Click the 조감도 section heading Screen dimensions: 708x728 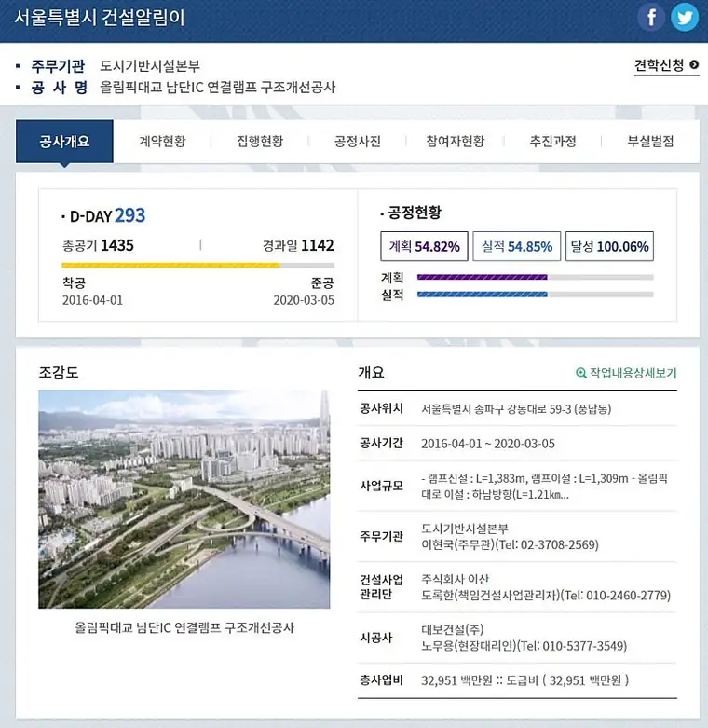pos(59,372)
